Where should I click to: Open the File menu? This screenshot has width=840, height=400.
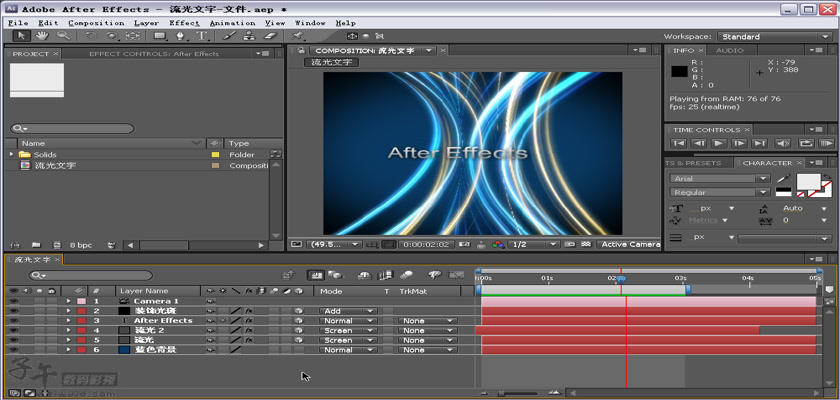(x=18, y=23)
